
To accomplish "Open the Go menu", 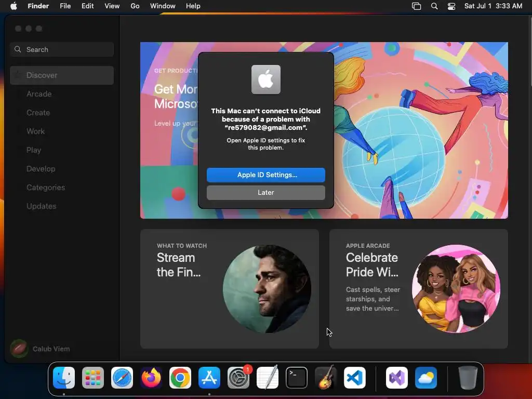I will 135,6.
